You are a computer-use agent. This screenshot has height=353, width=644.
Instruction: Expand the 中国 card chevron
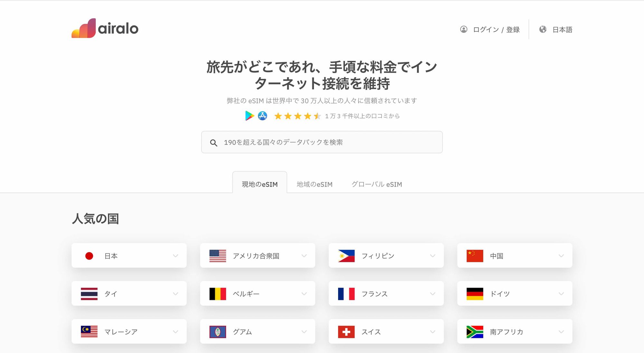(561, 256)
